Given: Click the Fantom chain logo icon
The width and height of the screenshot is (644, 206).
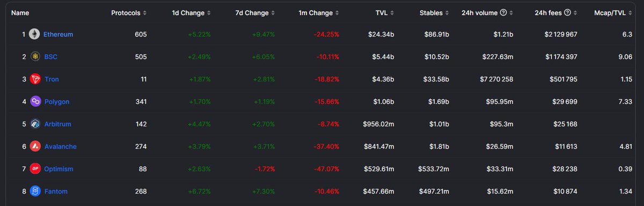Looking at the screenshot, I should (35, 192).
